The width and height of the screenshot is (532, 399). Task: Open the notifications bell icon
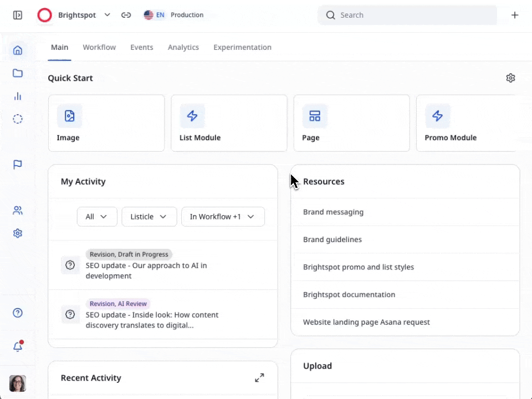(x=18, y=347)
